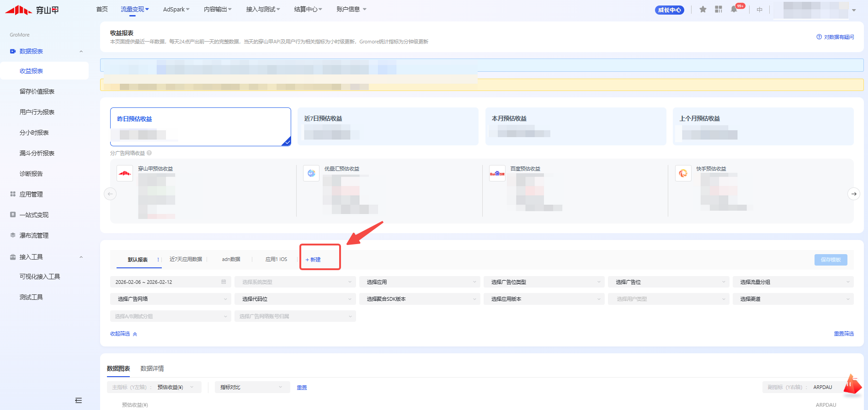Select the 本月预估收益 card

click(575, 127)
